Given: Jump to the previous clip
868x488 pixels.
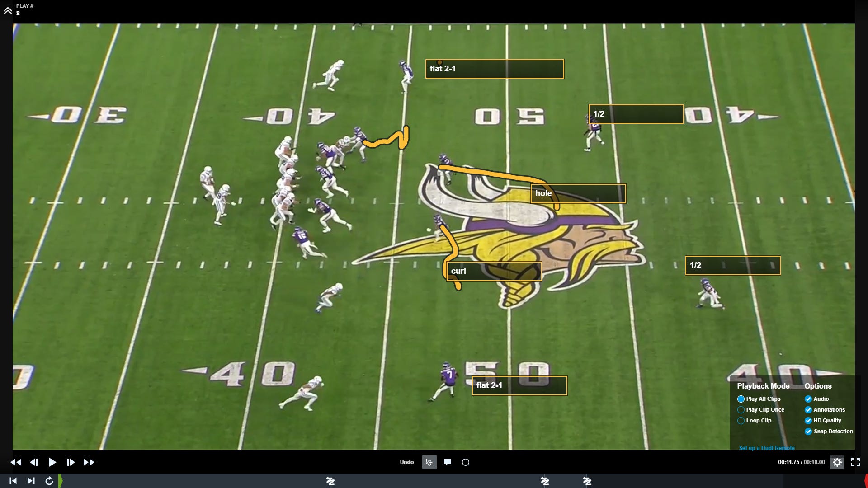Looking at the screenshot, I should pyautogui.click(x=13, y=481).
